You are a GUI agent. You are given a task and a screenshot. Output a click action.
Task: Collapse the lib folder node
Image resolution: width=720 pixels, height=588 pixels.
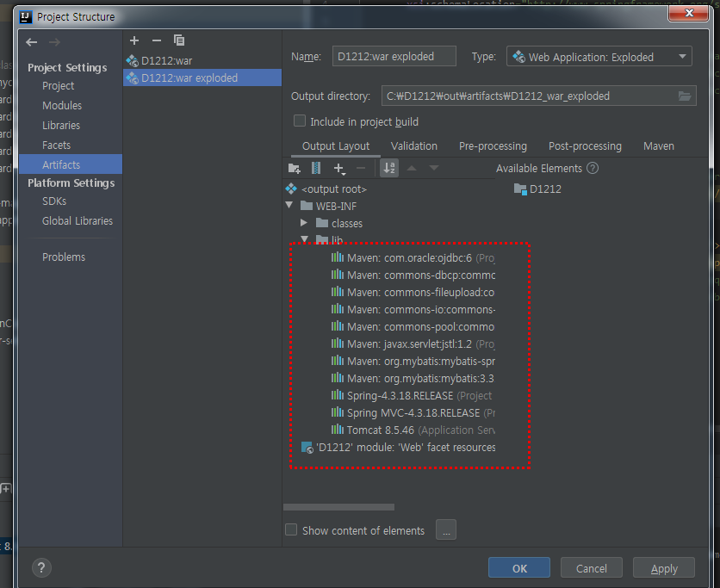[x=304, y=239]
